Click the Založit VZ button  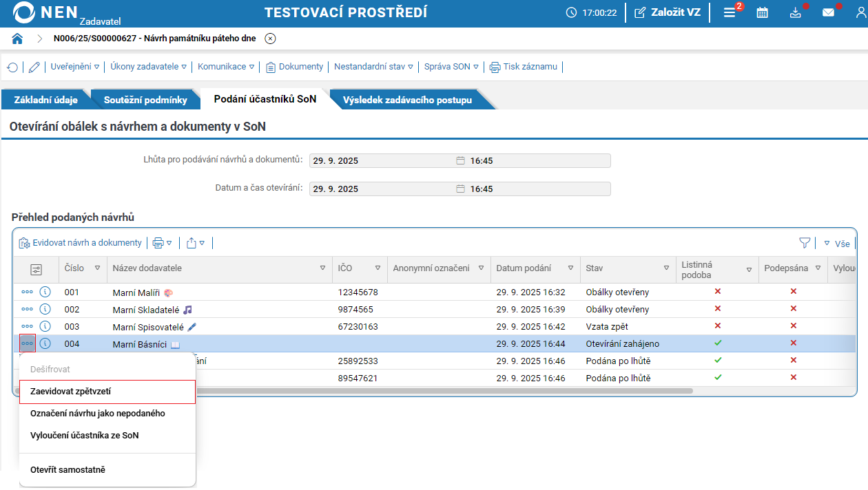point(668,13)
